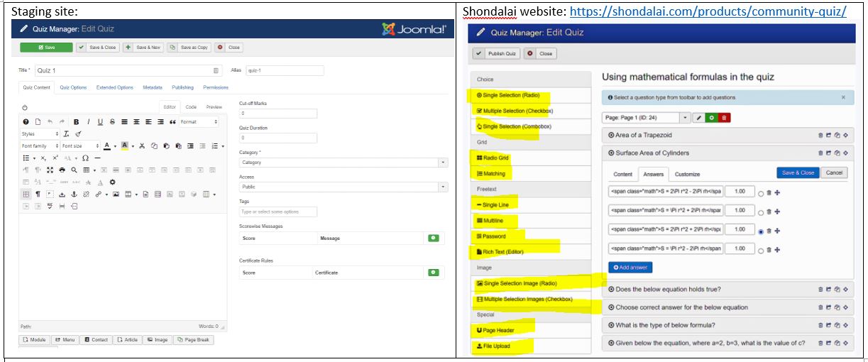The image size is (868, 362).
Task: Click the red delete page button
Action: 723,116
